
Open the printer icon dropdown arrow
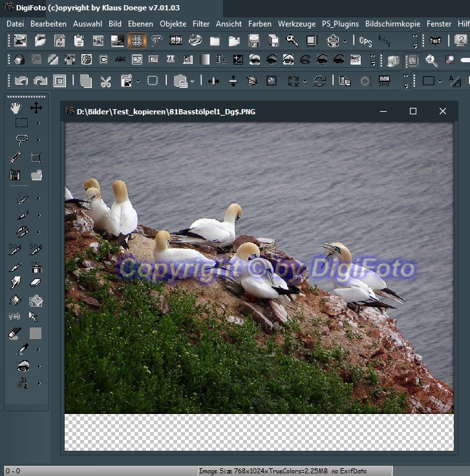pos(345,41)
